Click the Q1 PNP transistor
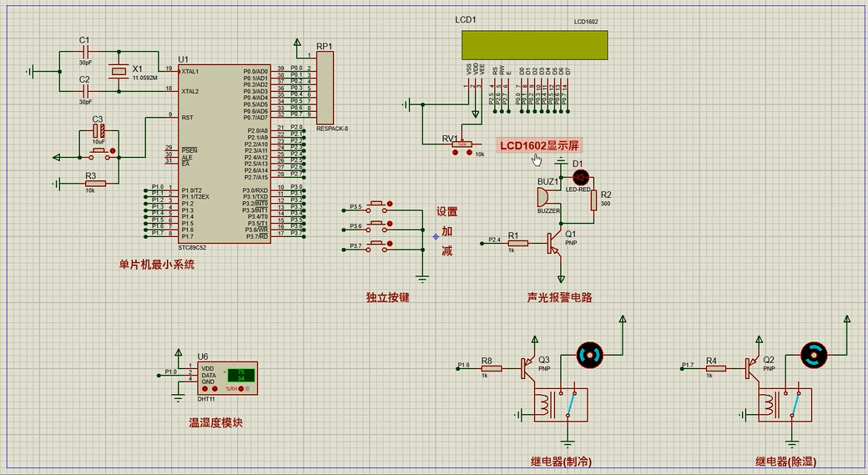The image size is (868, 475). (x=554, y=242)
